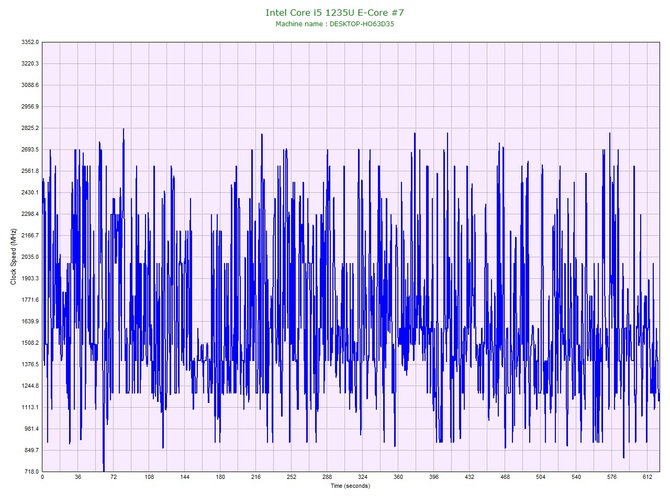Click the 252 seconds x-axis tick label
Image resolution: width=670 pixels, height=503 pixels.
(x=291, y=477)
